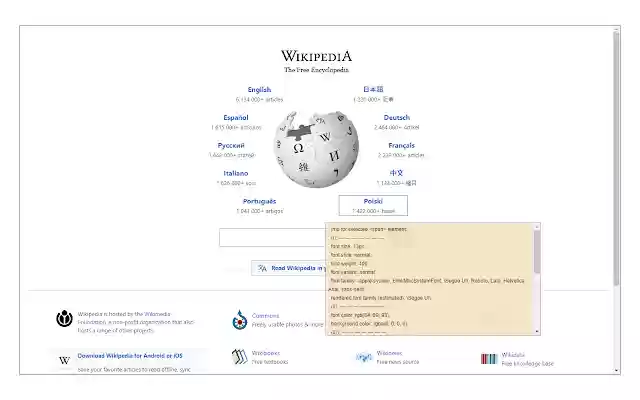Open the Wikimedia Foundation link in footer text
This screenshot has width=640, height=400.
pyautogui.click(x=157, y=314)
